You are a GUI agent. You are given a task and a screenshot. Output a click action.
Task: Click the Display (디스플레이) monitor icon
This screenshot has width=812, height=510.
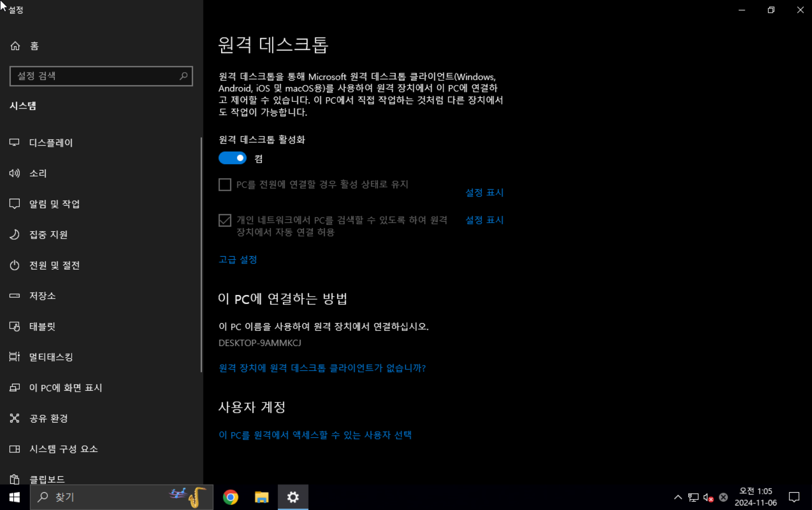pos(15,142)
